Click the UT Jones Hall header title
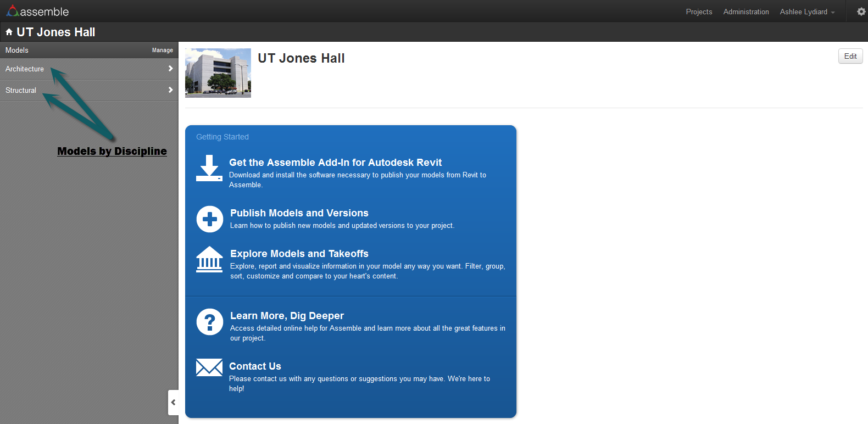Image resolution: width=868 pixels, height=424 pixels. pos(56,32)
